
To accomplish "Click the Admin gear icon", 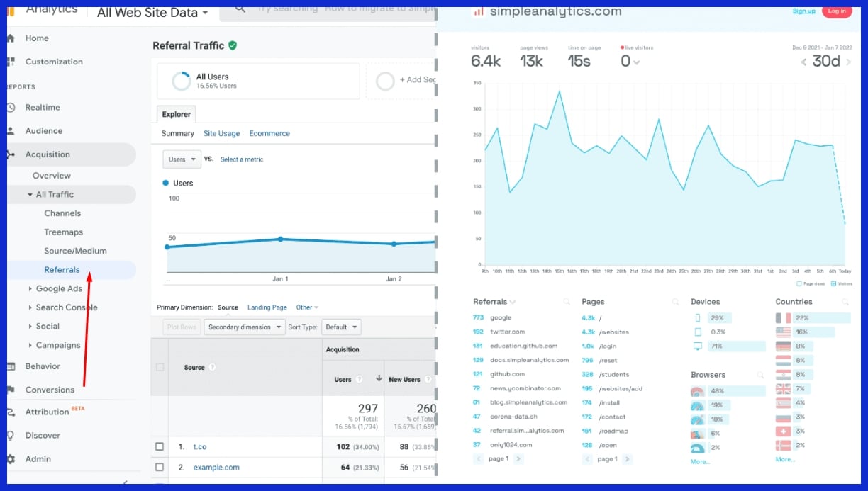I will (x=10, y=459).
